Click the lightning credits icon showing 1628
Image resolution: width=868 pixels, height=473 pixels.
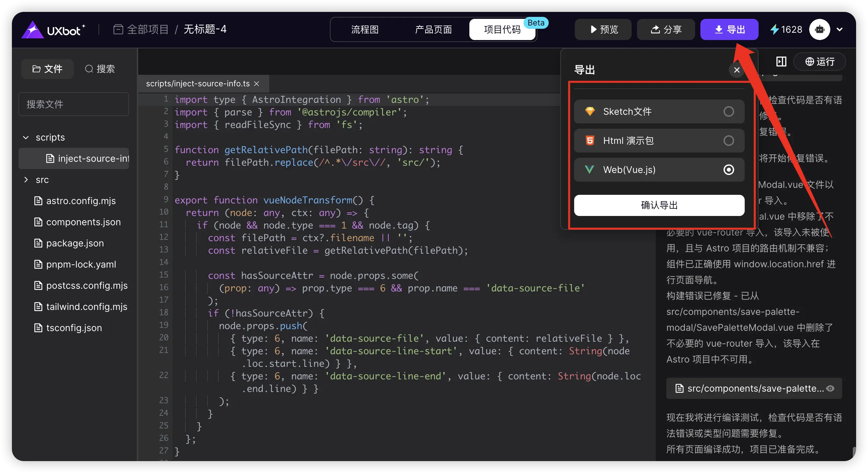coord(774,30)
